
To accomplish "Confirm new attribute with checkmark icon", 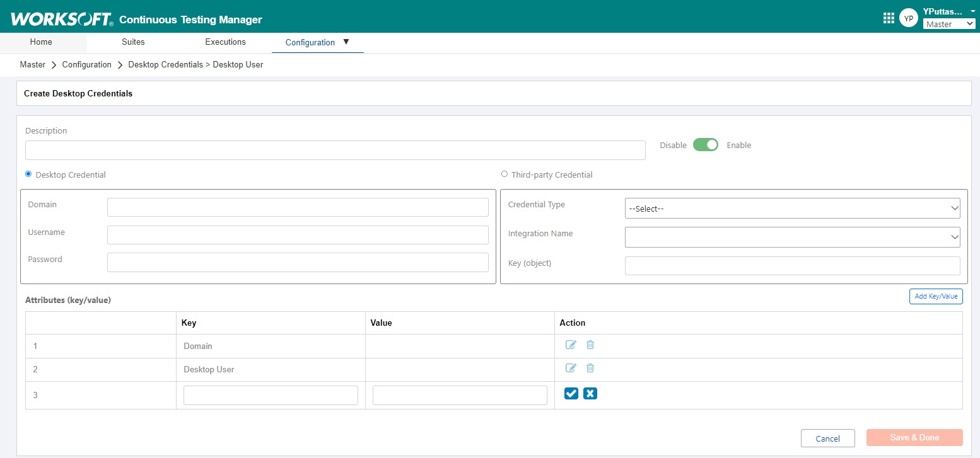I will [x=571, y=394].
